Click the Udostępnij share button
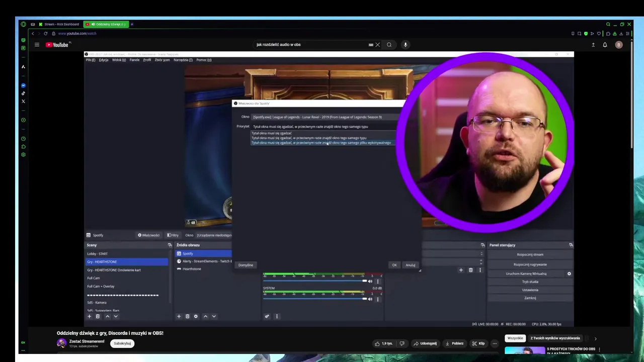 [x=425, y=343]
